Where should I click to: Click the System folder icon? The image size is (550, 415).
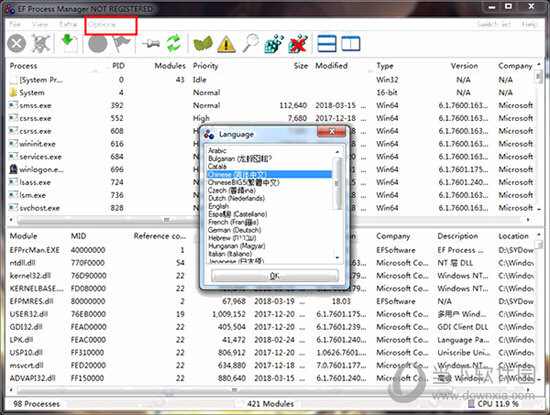13,92
